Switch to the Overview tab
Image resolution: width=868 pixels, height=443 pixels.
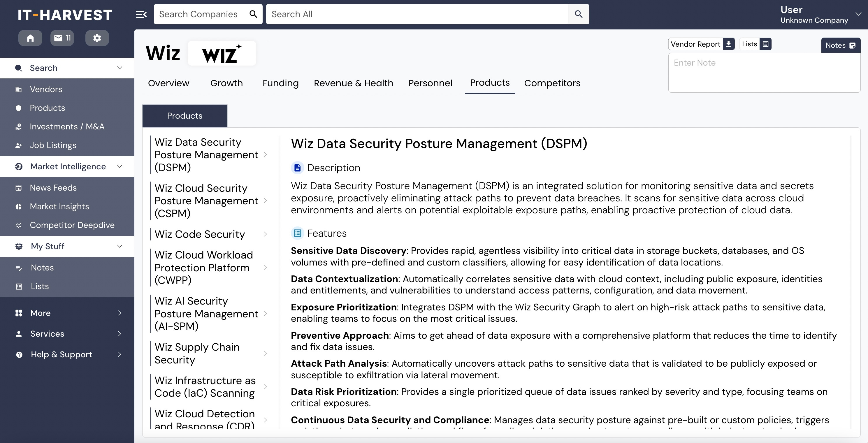168,83
